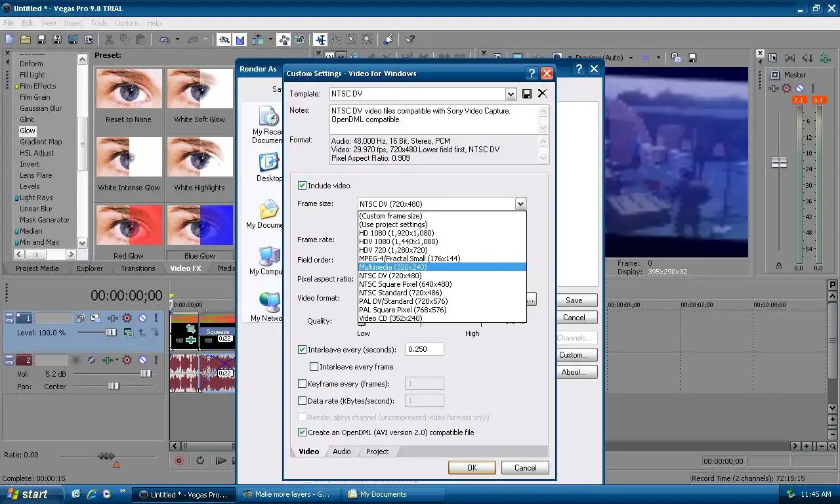The height and width of the screenshot is (504, 840).
Task: Switch to the Transitions tab
Action: [138, 268]
